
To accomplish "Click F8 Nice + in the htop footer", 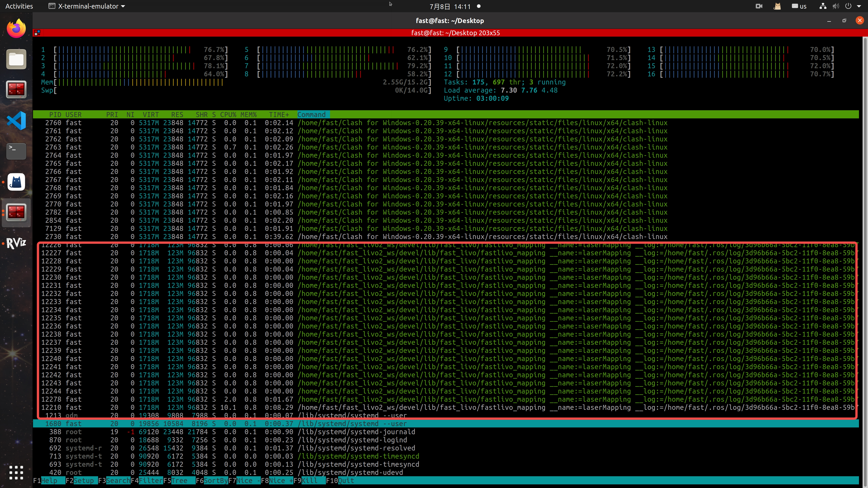I will coord(277,481).
